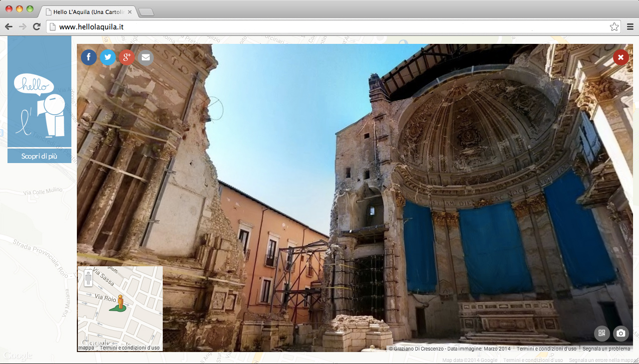Click the Pegman on the mini map
The width and height of the screenshot is (639, 364).
120,302
